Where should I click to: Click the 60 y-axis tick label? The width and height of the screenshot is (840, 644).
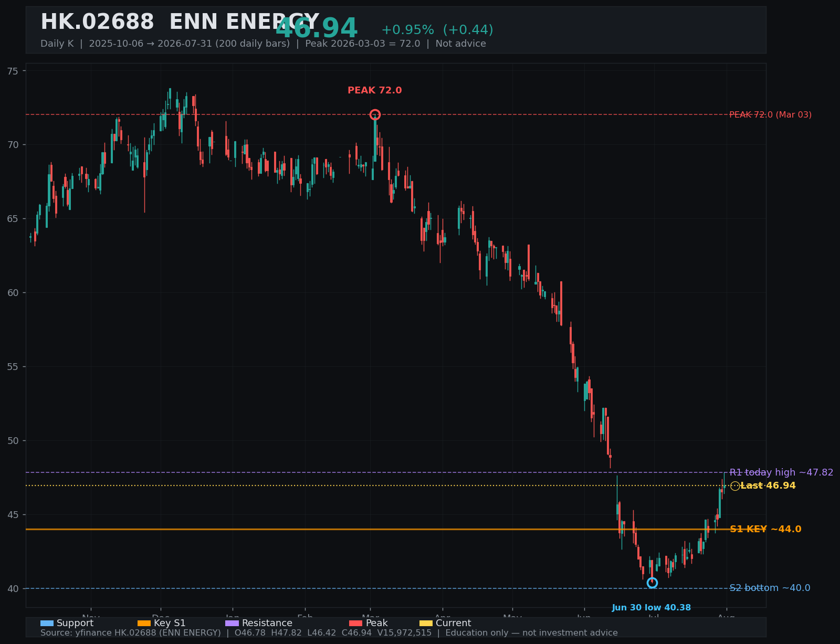(x=13, y=293)
